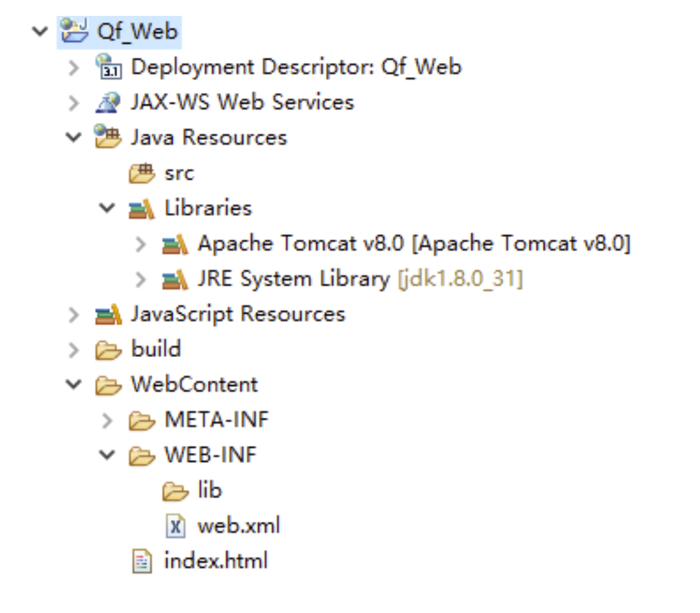Collapse the Qf_Web project node

40,31
